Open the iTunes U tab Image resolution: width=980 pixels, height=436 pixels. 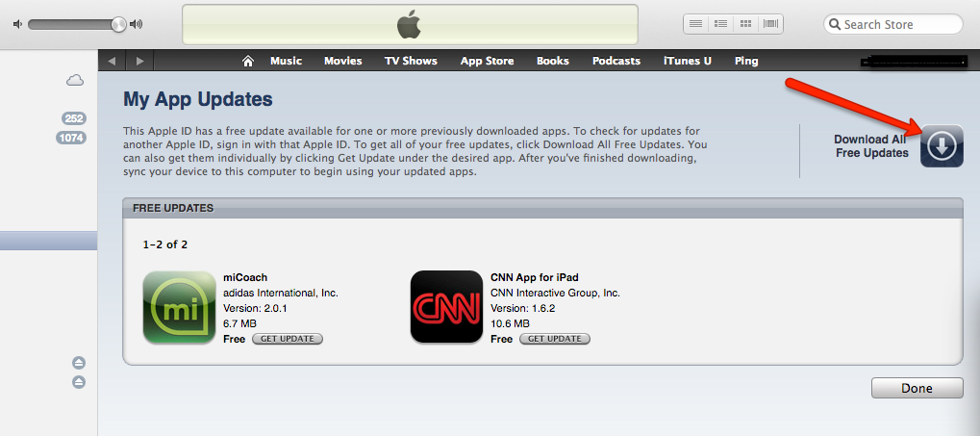coord(688,61)
